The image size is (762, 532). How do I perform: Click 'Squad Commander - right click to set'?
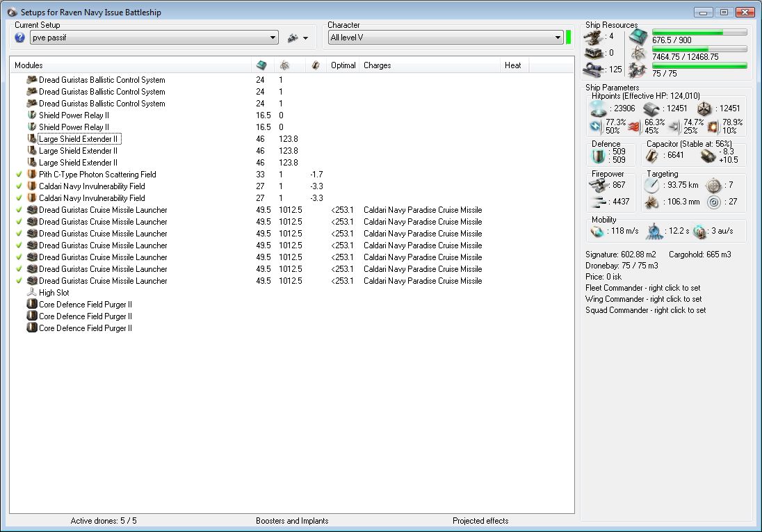pyautogui.click(x=645, y=310)
